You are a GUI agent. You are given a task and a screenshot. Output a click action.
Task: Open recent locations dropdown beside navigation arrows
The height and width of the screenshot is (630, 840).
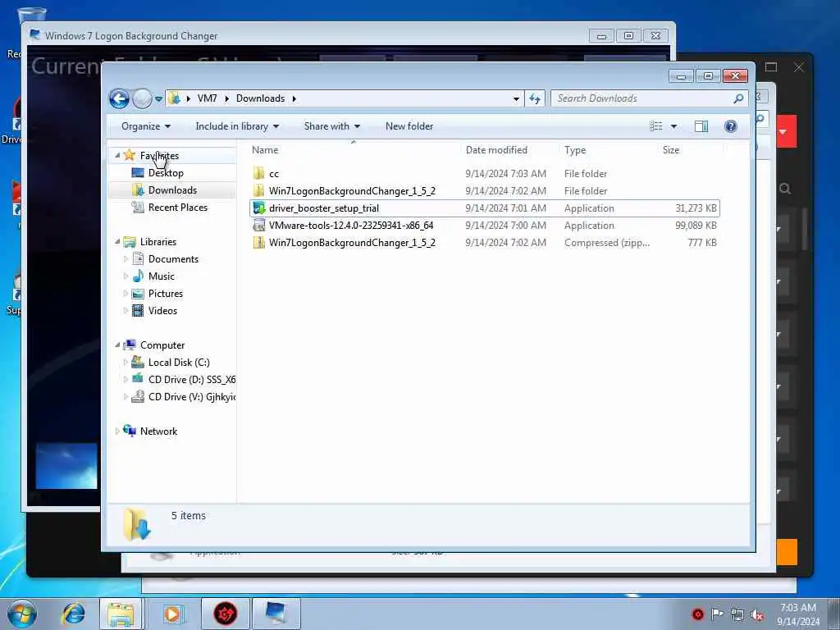pyautogui.click(x=158, y=99)
